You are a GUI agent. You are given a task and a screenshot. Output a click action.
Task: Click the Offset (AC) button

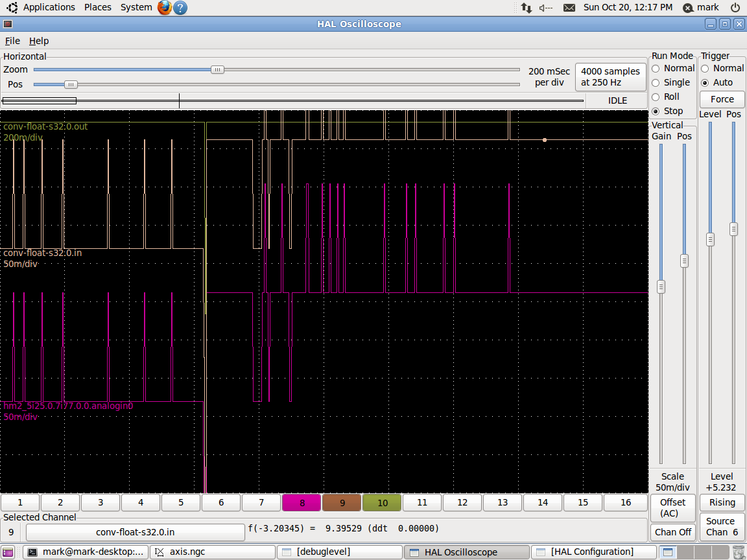672,508
